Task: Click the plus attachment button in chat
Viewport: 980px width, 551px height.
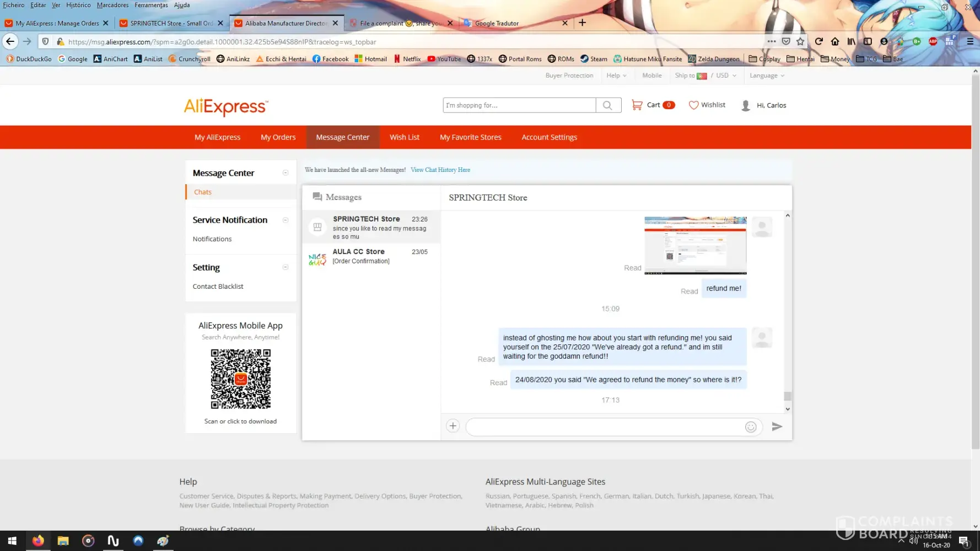Action: (x=453, y=426)
